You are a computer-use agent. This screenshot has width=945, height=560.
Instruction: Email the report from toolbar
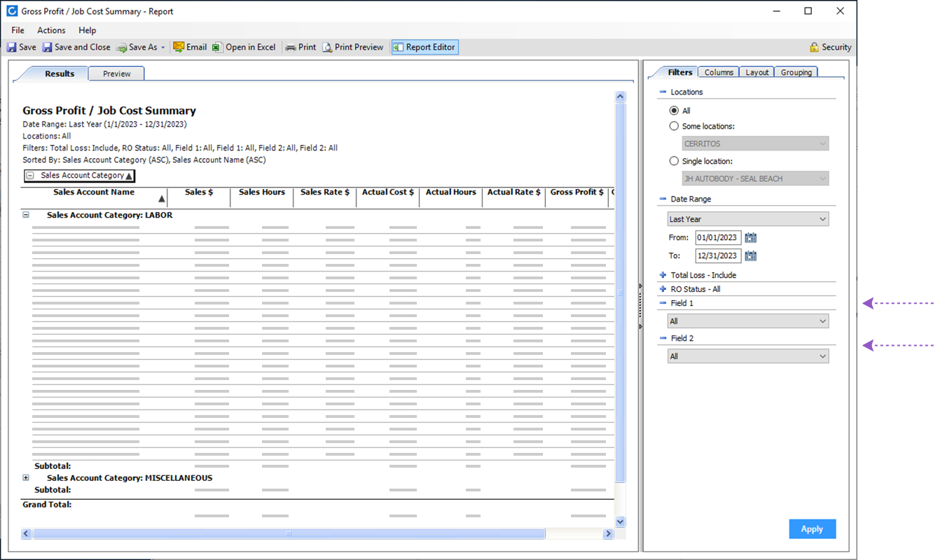point(190,47)
